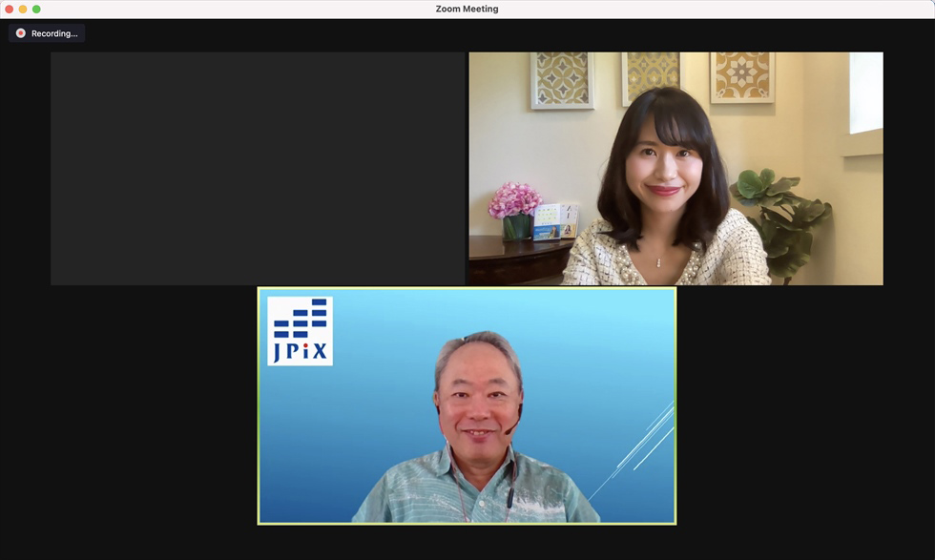
Task: Click the JPIX logo in the video
Action: coord(300,331)
